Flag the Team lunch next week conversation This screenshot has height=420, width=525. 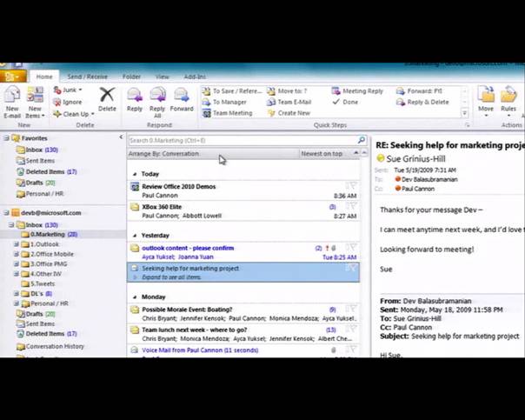point(351,330)
